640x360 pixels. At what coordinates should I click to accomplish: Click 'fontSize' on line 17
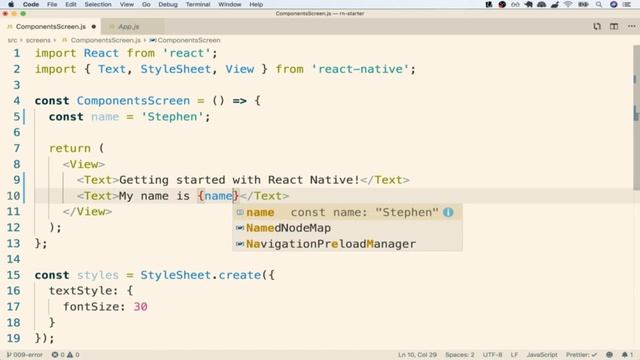point(91,307)
